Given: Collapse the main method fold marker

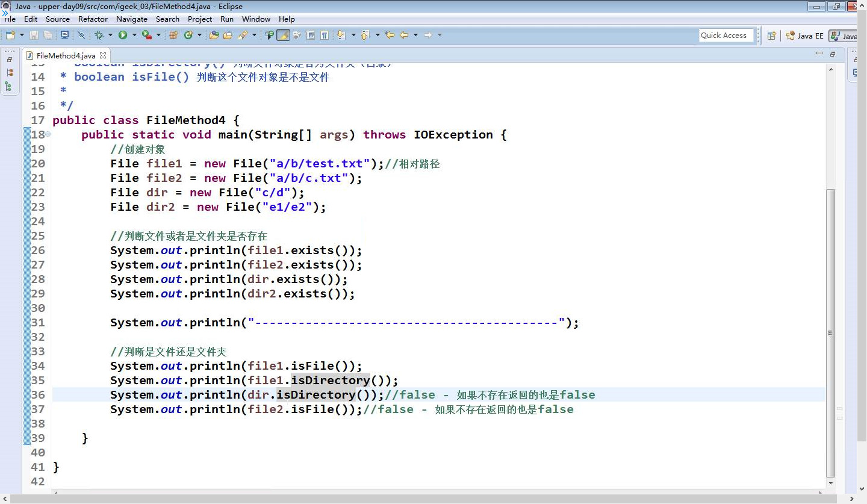Looking at the screenshot, I should pyautogui.click(x=48, y=134).
